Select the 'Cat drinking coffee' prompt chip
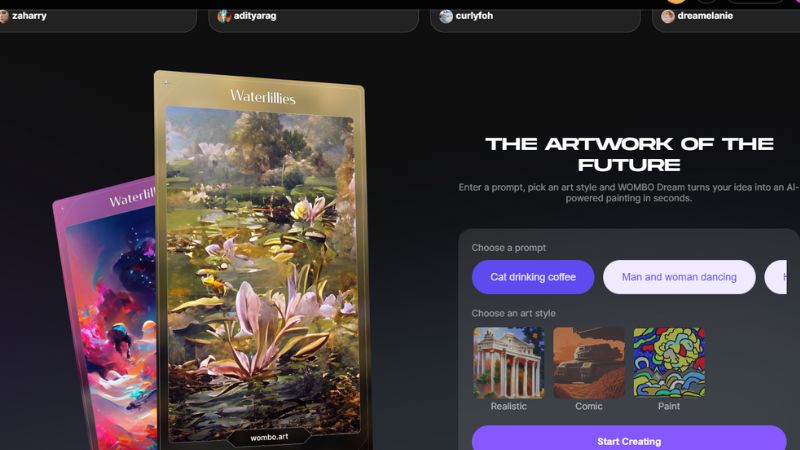The image size is (800, 450). pyautogui.click(x=533, y=277)
